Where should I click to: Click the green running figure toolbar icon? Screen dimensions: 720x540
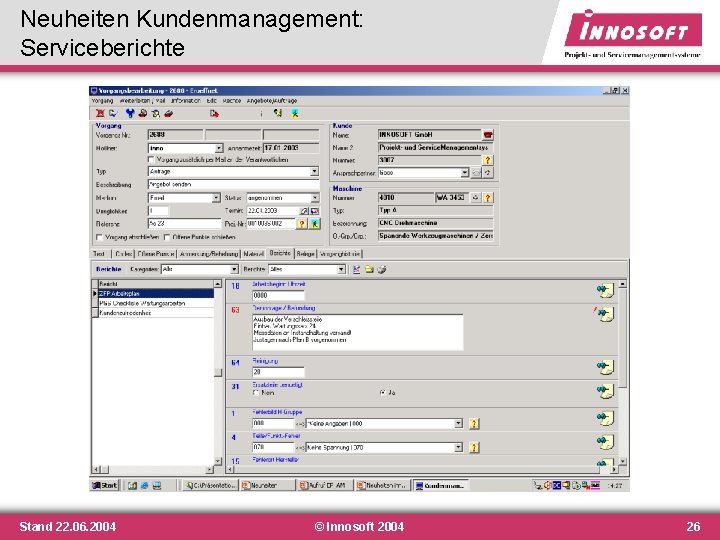click(295, 113)
